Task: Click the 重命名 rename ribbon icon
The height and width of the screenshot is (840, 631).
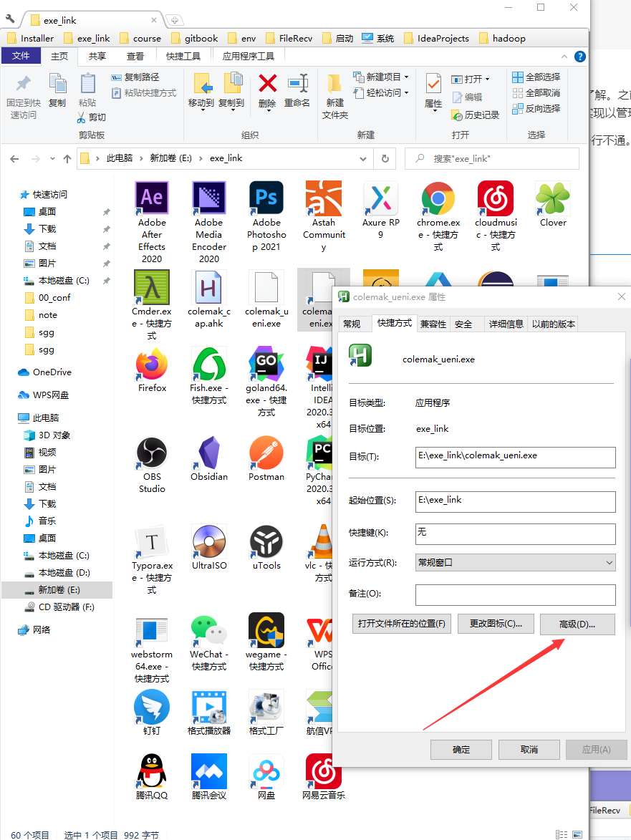Action: [x=297, y=84]
